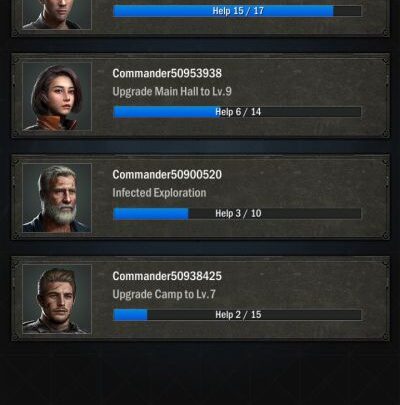This screenshot has width=400, height=405.
Task: Click the top partially visible commander portrait
Action: (x=57, y=15)
